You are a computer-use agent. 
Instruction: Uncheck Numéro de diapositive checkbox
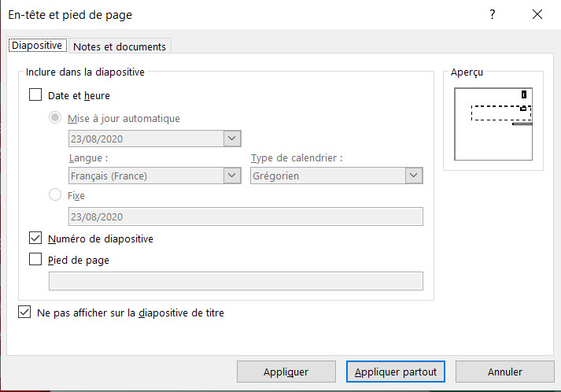35,238
